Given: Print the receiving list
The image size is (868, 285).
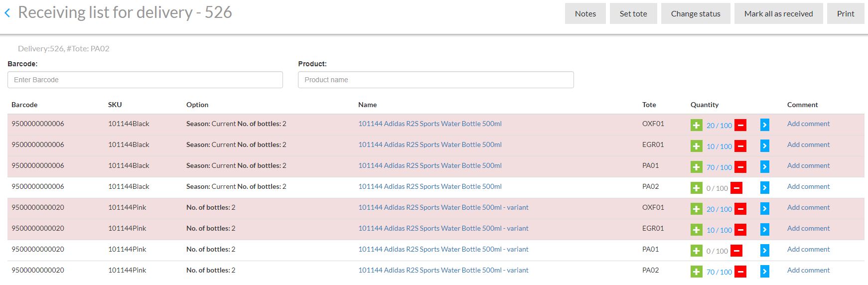Looking at the screenshot, I should click(x=845, y=13).
